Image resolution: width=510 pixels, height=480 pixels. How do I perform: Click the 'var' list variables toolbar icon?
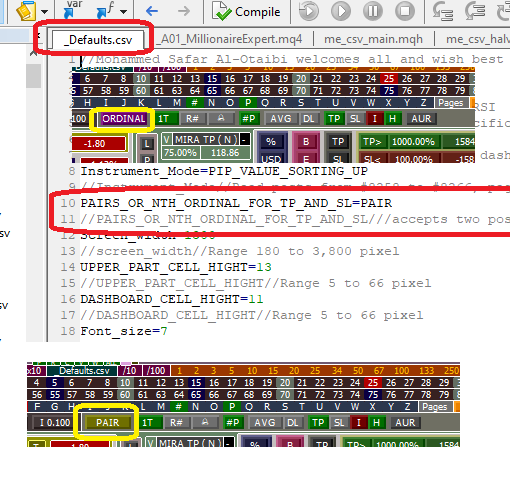coord(73,9)
